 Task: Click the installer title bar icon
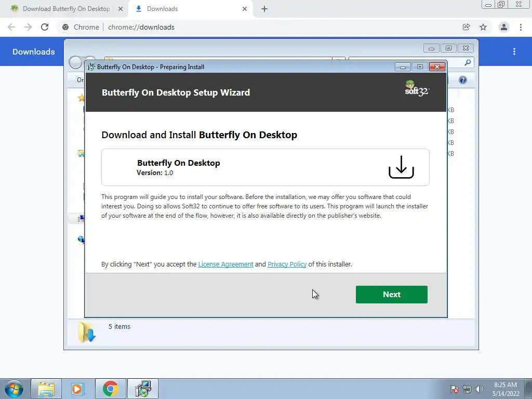(x=91, y=67)
